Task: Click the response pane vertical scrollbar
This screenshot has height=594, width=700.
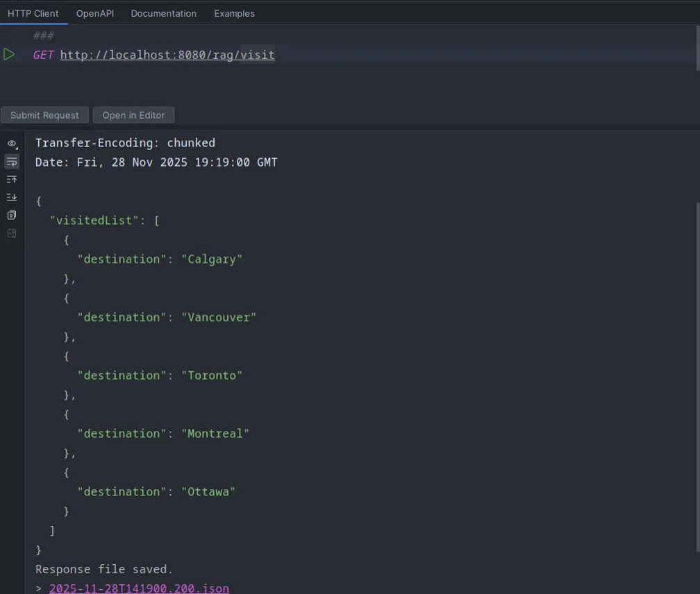Action: click(x=697, y=347)
